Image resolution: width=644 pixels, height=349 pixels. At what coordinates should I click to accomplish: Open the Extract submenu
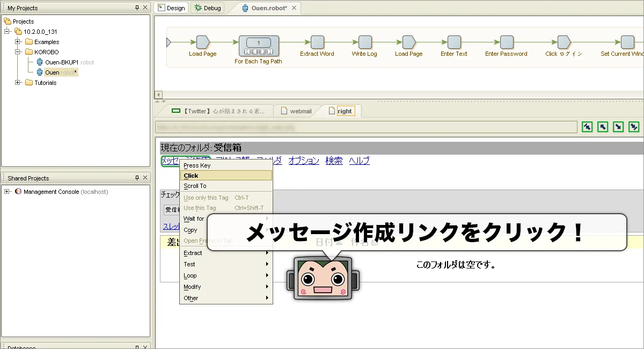[226, 253]
